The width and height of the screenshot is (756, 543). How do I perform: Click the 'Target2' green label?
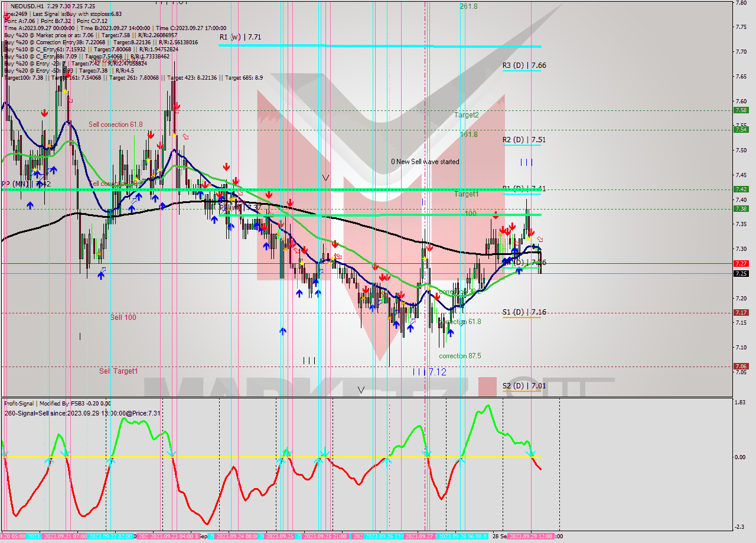tap(467, 115)
